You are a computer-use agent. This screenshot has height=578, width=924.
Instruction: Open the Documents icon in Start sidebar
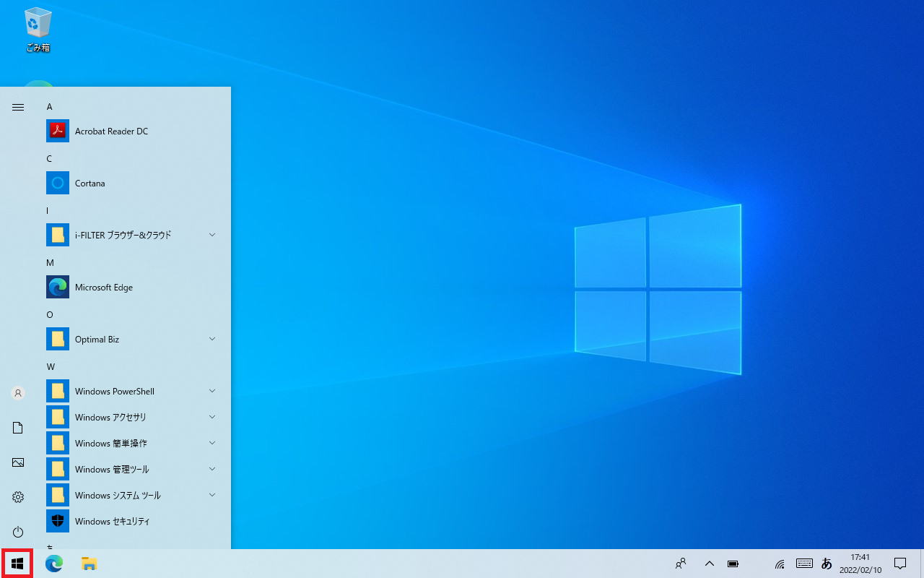(x=18, y=428)
